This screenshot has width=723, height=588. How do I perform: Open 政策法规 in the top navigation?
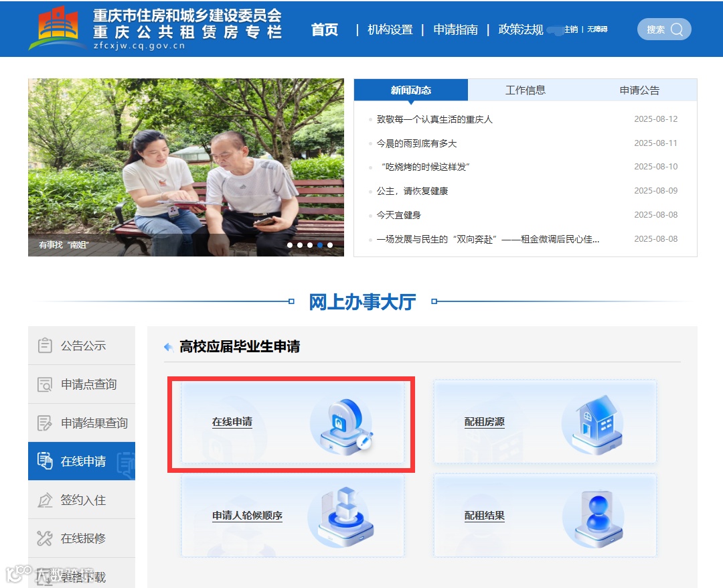click(521, 29)
